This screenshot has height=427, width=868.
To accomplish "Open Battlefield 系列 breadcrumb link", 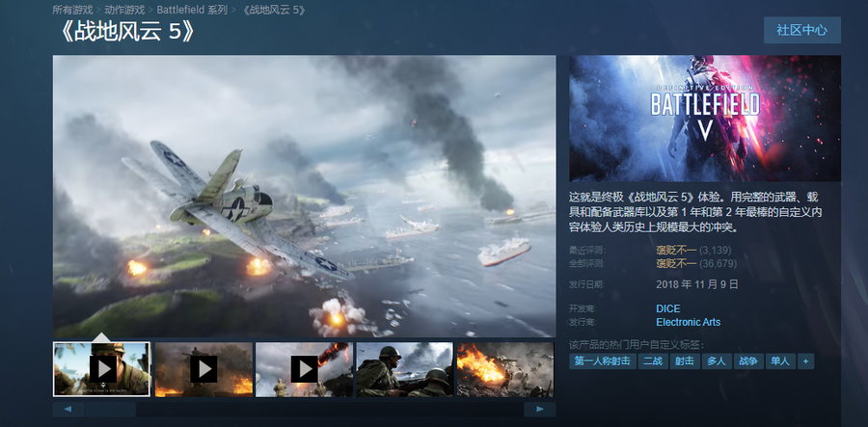I will click(192, 10).
